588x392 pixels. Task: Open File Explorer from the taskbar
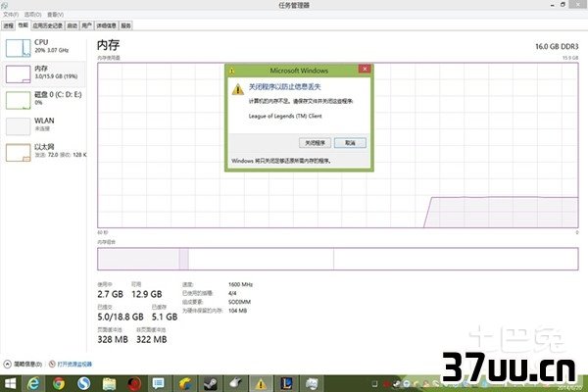(x=109, y=384)
